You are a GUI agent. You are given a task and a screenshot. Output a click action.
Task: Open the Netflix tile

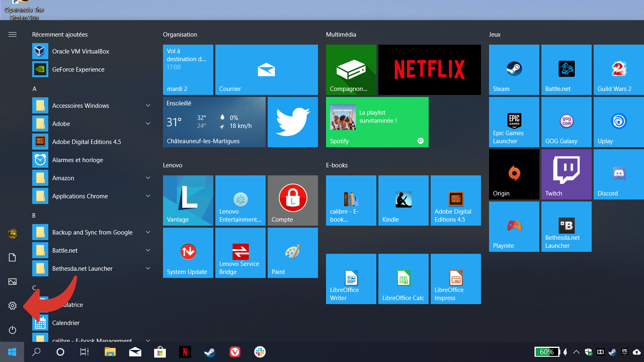[429, 70]
